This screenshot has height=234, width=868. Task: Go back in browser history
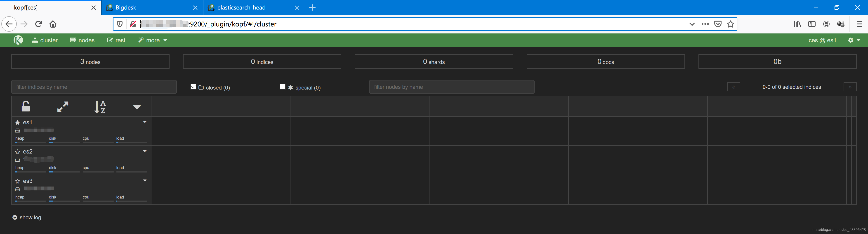9,24
